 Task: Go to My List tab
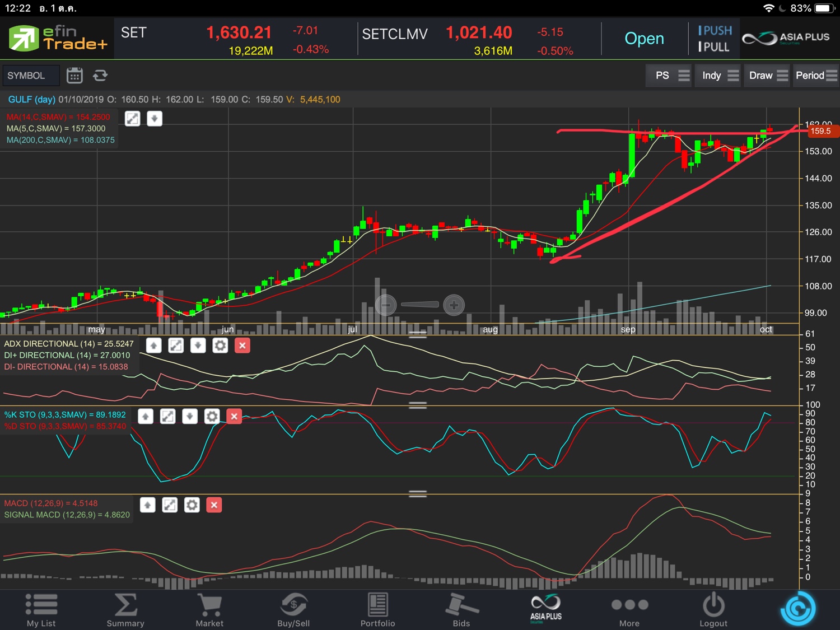click(41, 610)
